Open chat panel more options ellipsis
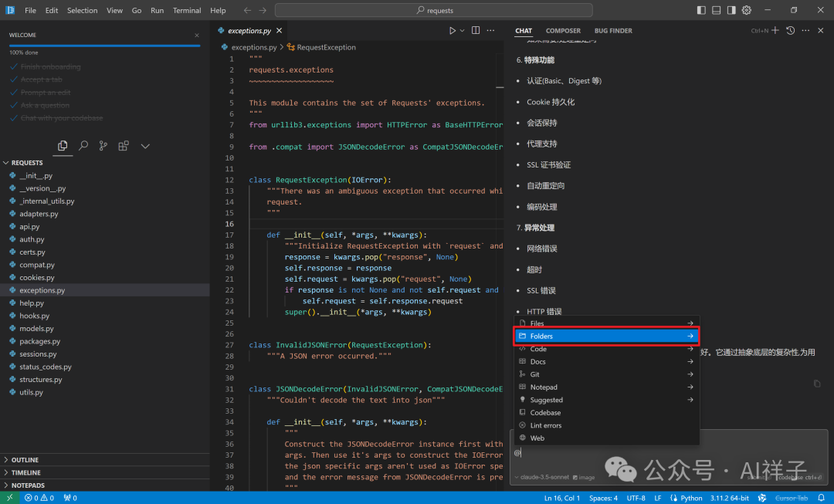 point(805,30)
